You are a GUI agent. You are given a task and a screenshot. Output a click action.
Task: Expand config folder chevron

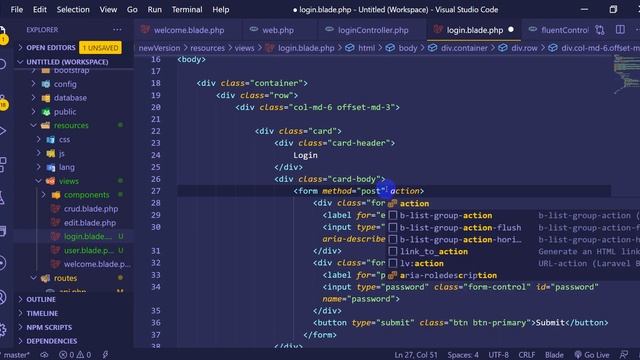coord(33,84)
